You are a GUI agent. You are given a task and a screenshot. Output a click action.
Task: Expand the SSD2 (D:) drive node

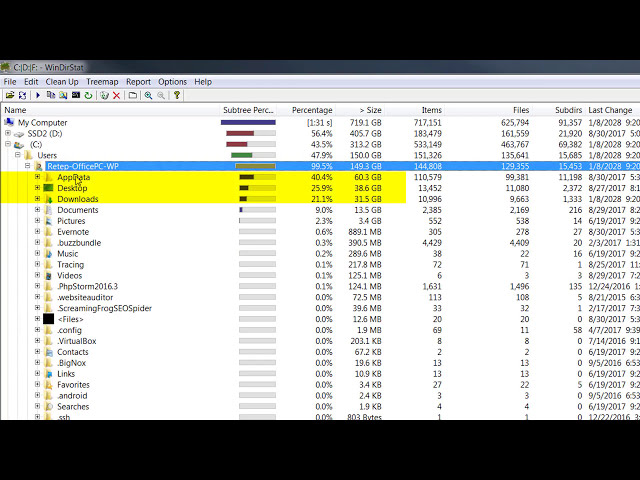point(8,133)
